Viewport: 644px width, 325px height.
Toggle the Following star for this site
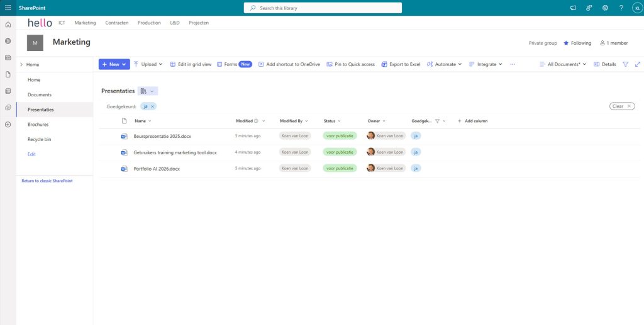[566, 43]
